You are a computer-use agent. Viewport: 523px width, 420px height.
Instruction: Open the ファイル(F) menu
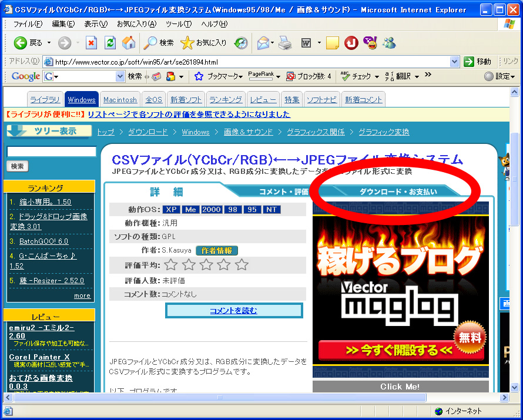click(x=28, y=24)
